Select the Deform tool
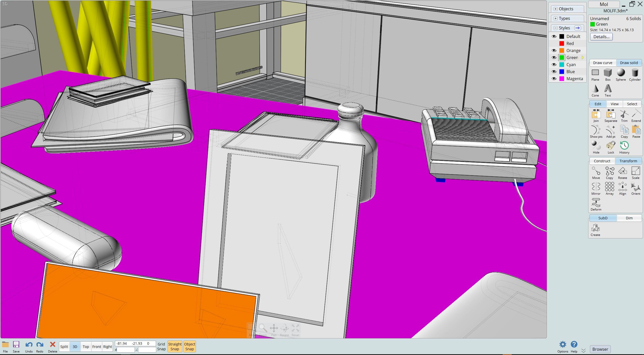 (x=596, y=204)
